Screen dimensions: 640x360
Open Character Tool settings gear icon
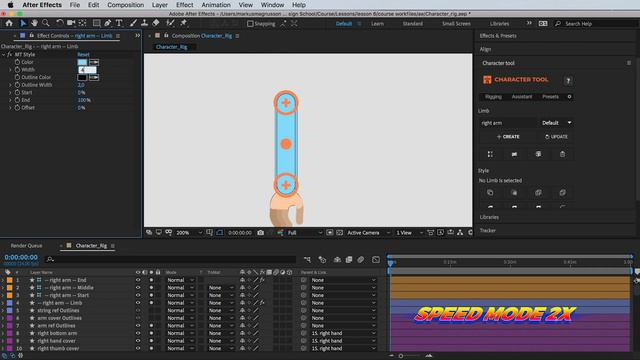point(569,97)
